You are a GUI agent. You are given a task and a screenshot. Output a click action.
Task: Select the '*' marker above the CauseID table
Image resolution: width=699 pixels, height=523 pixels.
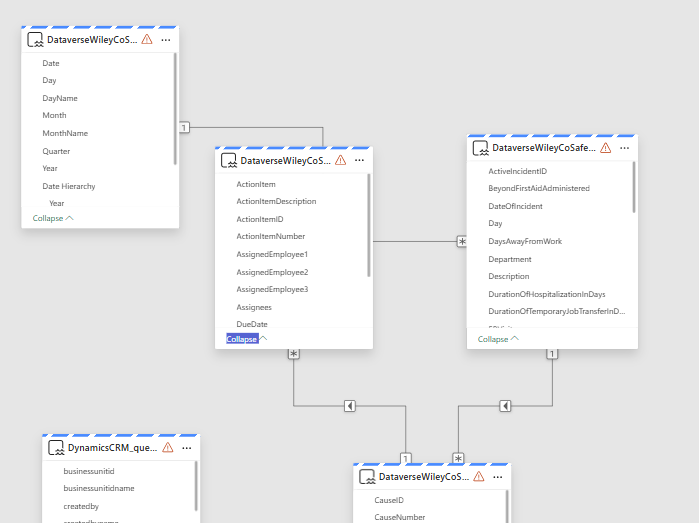coord(458,458)
